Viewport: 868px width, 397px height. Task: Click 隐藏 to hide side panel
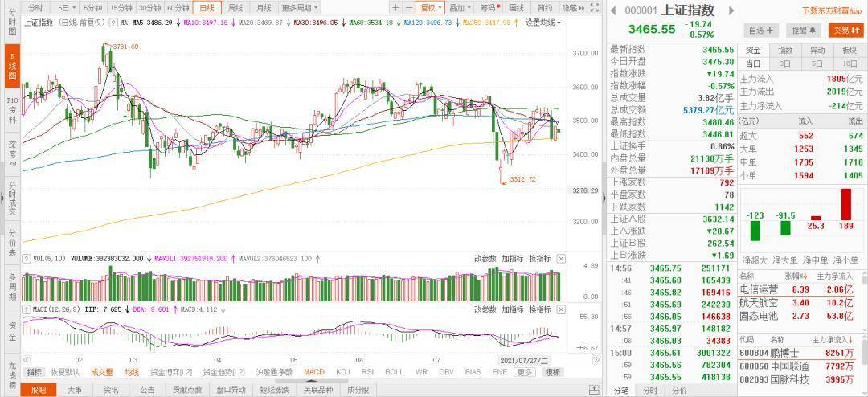572,8
